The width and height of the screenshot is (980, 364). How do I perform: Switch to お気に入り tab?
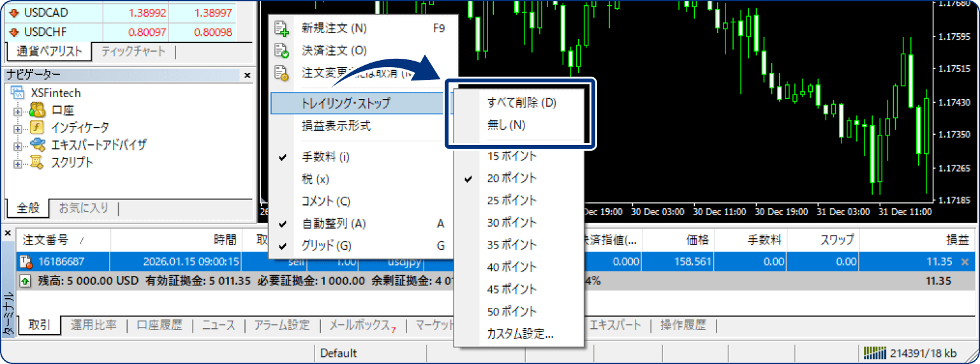[x=84, y=208]
